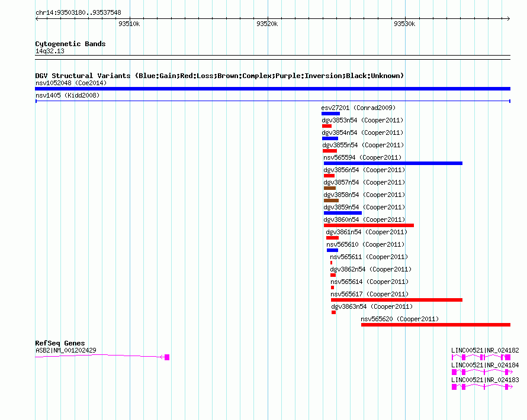Click the dgv3857n54 brown complex bar
This screenshot has width=527, height=420.
click(x=330, y=188)
